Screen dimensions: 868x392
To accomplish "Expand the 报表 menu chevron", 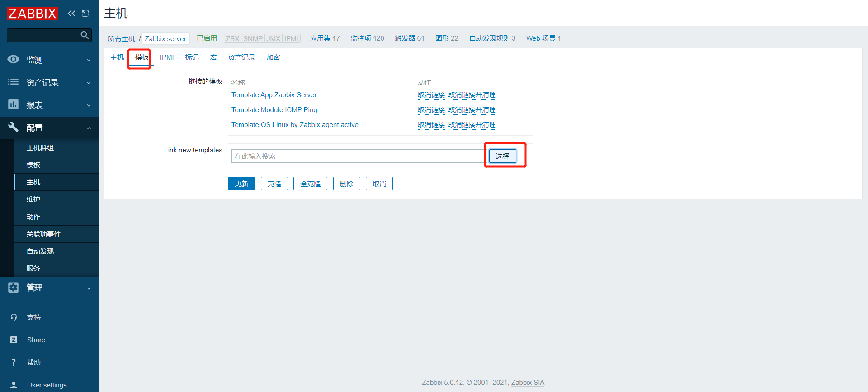I will coord(89,105).
